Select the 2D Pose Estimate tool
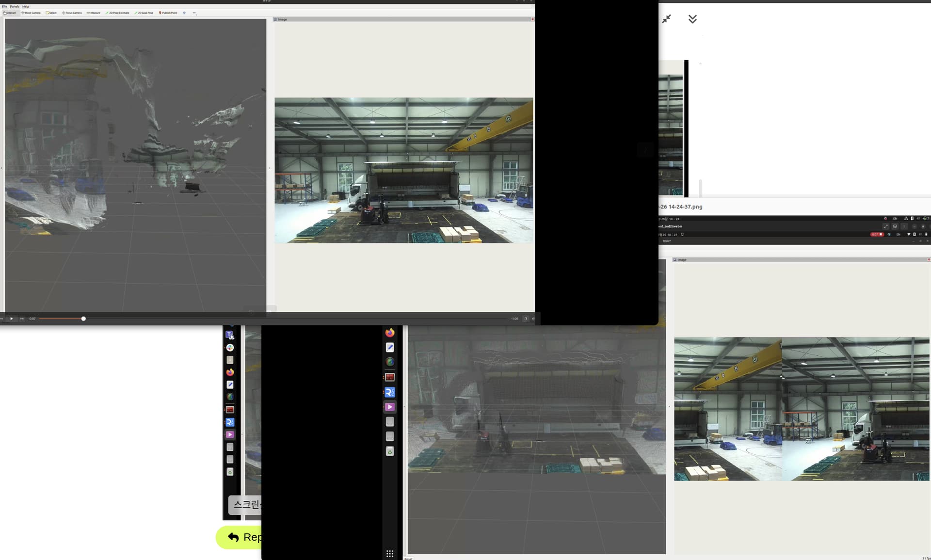The height and width of the screenshot is (560, 931). tap(117, 13)
